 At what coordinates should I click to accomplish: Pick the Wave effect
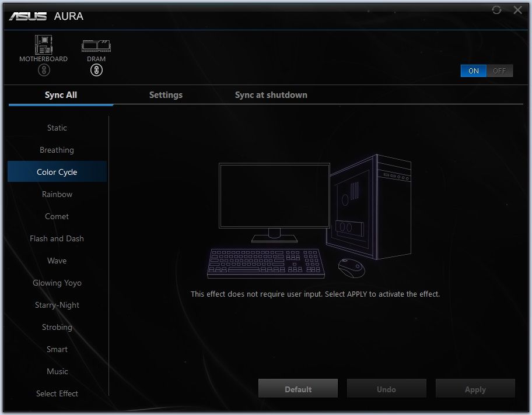click(57, 261)
